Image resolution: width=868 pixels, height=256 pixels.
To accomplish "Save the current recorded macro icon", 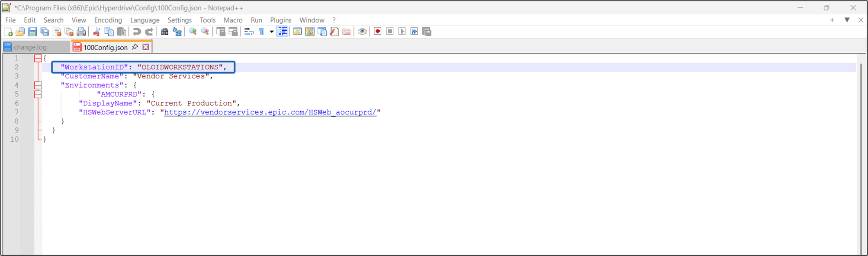I will pyautogui.click(x=427, y=32).
